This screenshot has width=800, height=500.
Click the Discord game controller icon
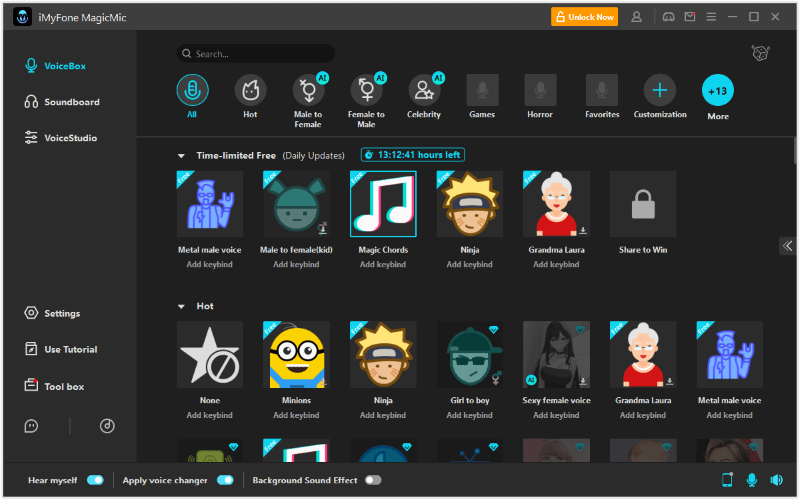coord(668,17)
